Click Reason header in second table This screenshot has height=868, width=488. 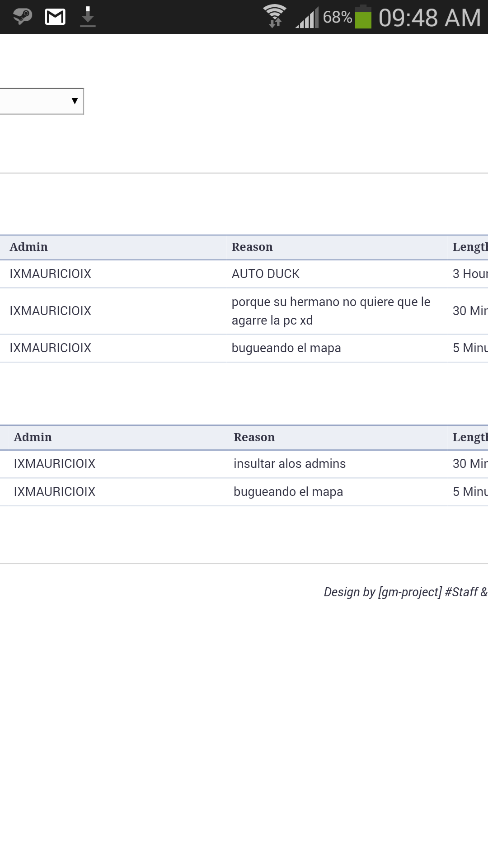pos(254,437)
